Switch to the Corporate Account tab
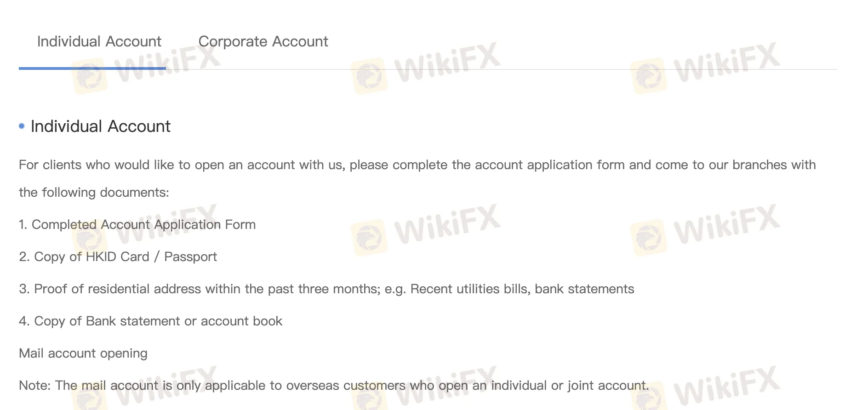 [263, 41]
